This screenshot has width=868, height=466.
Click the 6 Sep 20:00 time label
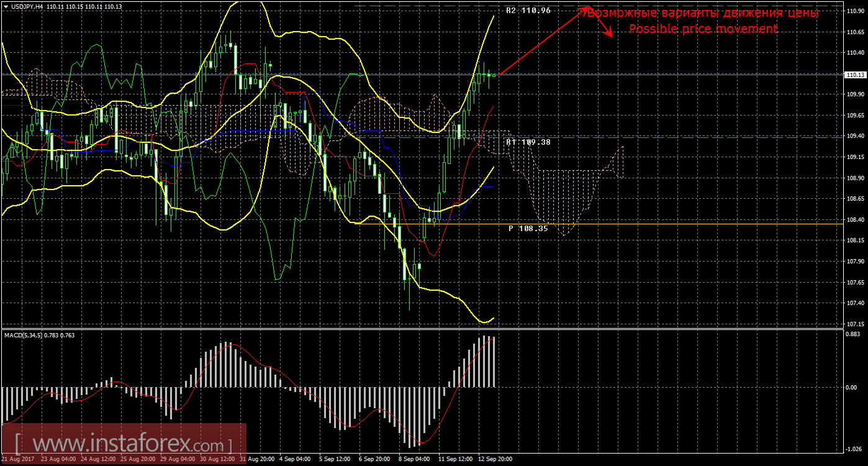(373, 459)
